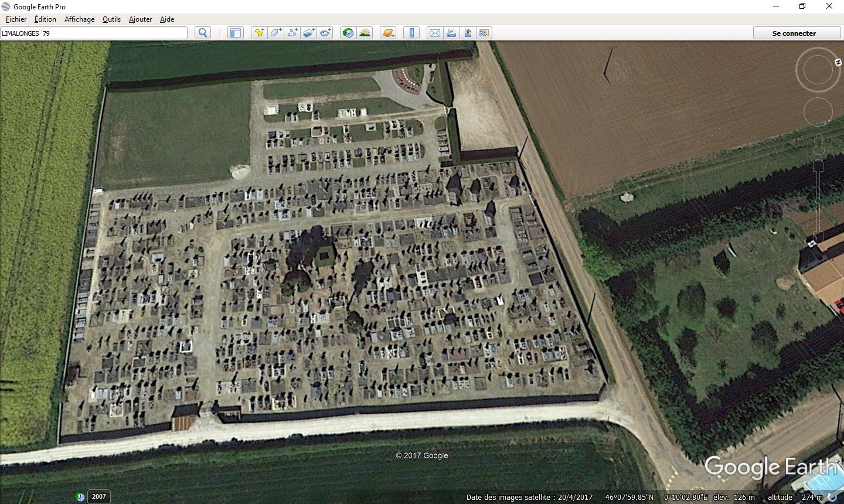The image size is (844, 504).
Task: Open the planet switcher dropdown
Action: pos(388,33)
